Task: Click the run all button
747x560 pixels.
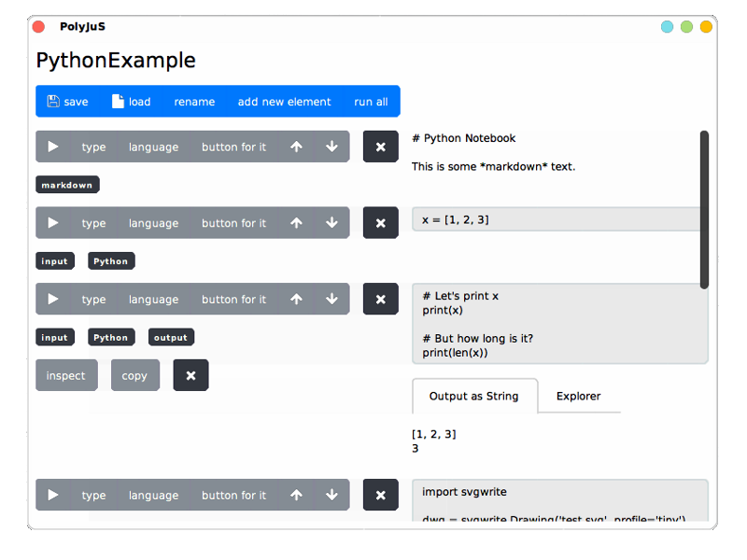Action: pyautogui.click(x=371, y=102)
